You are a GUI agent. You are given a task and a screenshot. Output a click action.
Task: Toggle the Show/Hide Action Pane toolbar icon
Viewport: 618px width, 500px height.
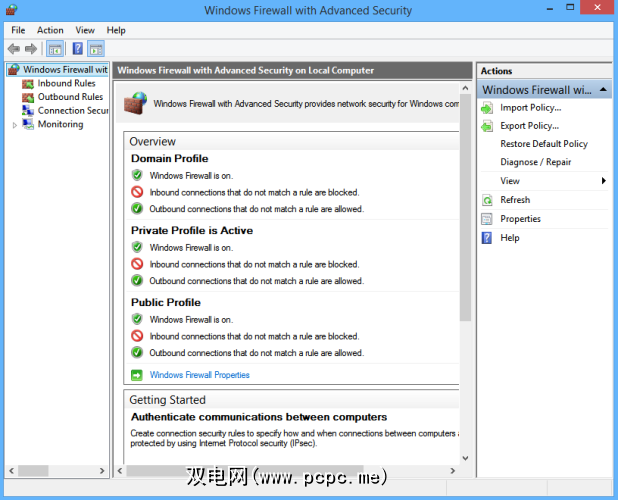[96, 49]
